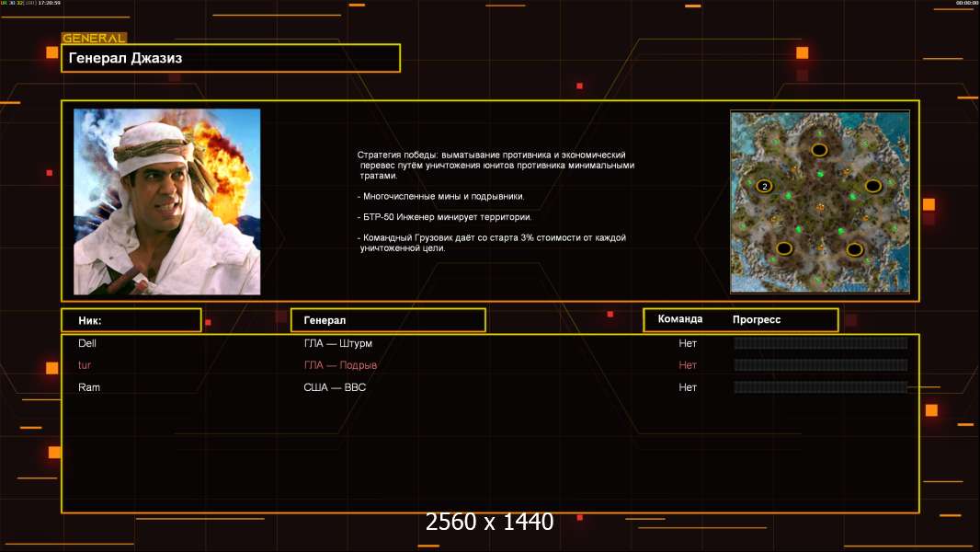
Task: Pick the right-side empty start slot on minimap
Action: click(x=872, y=186)
